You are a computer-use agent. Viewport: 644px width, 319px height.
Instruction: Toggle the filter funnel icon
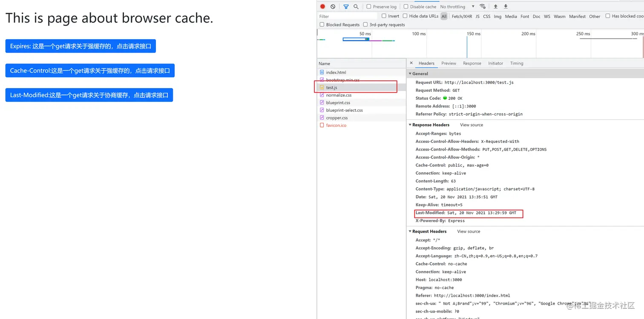pyautogui.click(x=346, y=6)
